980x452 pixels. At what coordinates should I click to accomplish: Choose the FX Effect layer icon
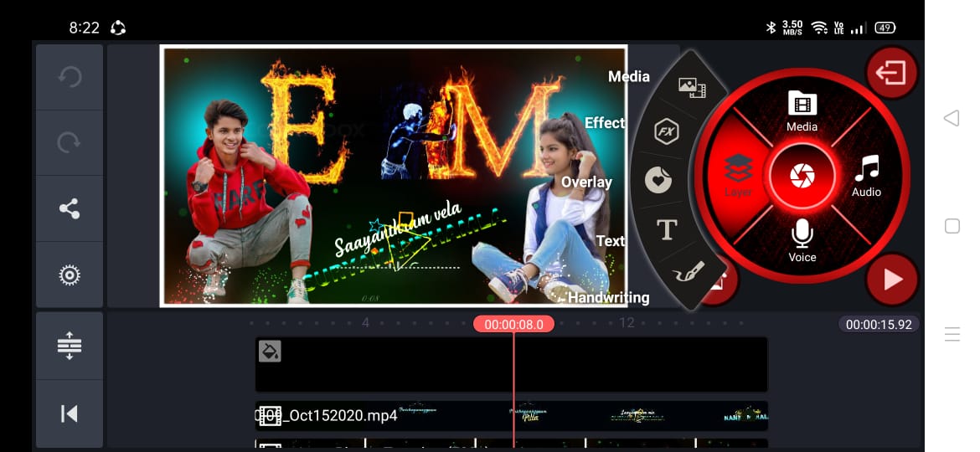click(667, 132)
